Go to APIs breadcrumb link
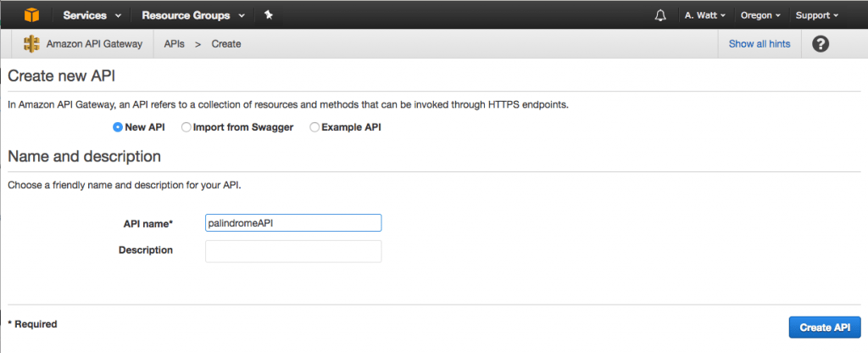868x353 pixels. click(175, 44)
